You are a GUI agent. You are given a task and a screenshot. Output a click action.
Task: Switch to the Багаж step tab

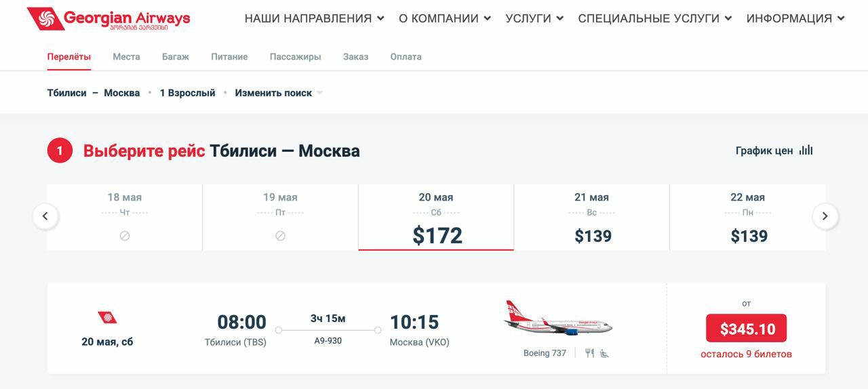click(x=176, y=57)
